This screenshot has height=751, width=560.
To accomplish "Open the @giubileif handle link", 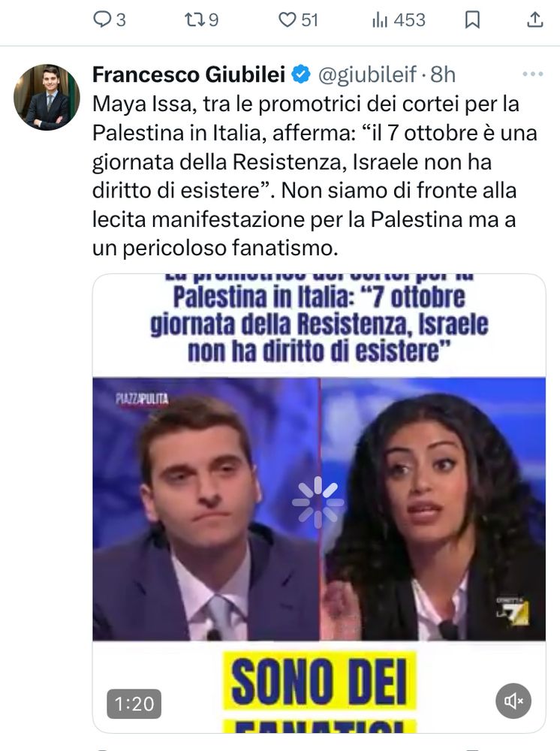I will (x=367, y=74).
